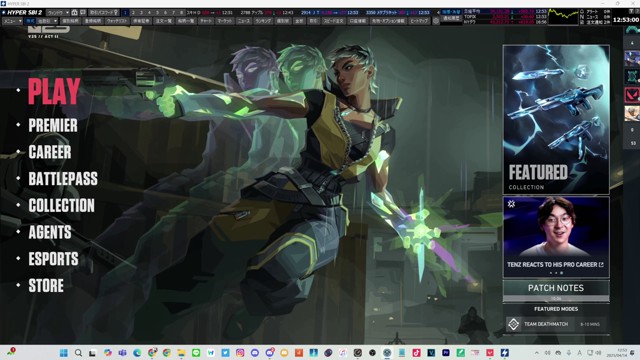Open the Windows Start menu
Screen dimensions: 640x360
pyautogui.click(x=63, y=353)
